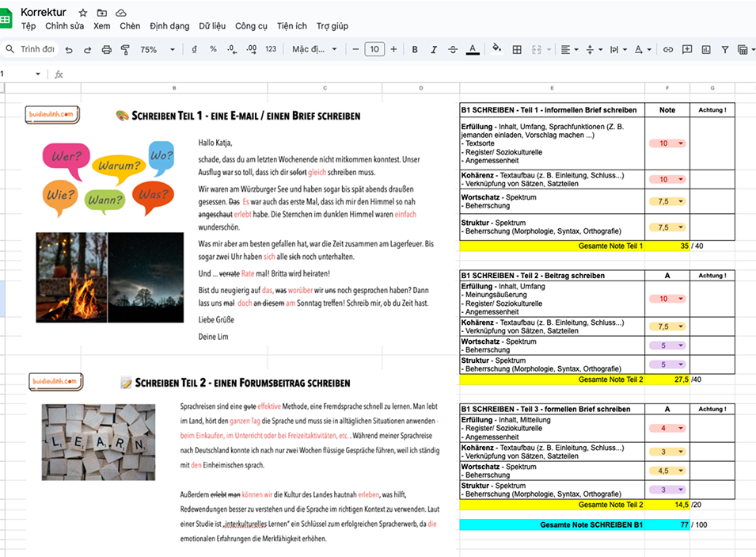Open the Chỉnh sửa menu

tap(65, 26)
